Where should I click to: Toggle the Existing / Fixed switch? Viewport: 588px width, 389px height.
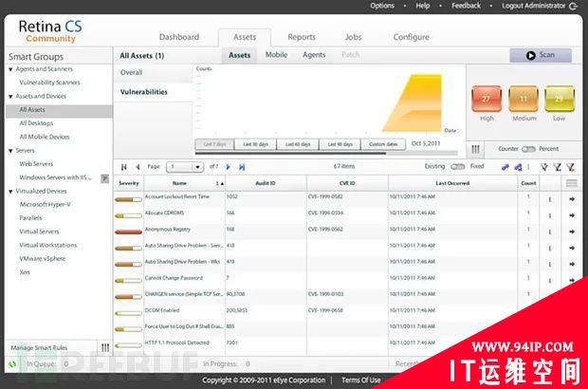pos(458,167)
